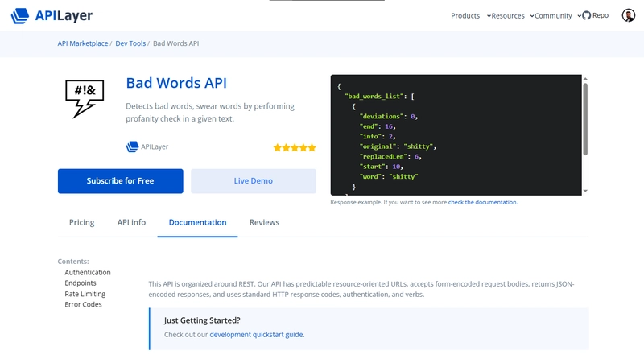
Task: Switch to the Reviews tab
Action: point(264,222)
